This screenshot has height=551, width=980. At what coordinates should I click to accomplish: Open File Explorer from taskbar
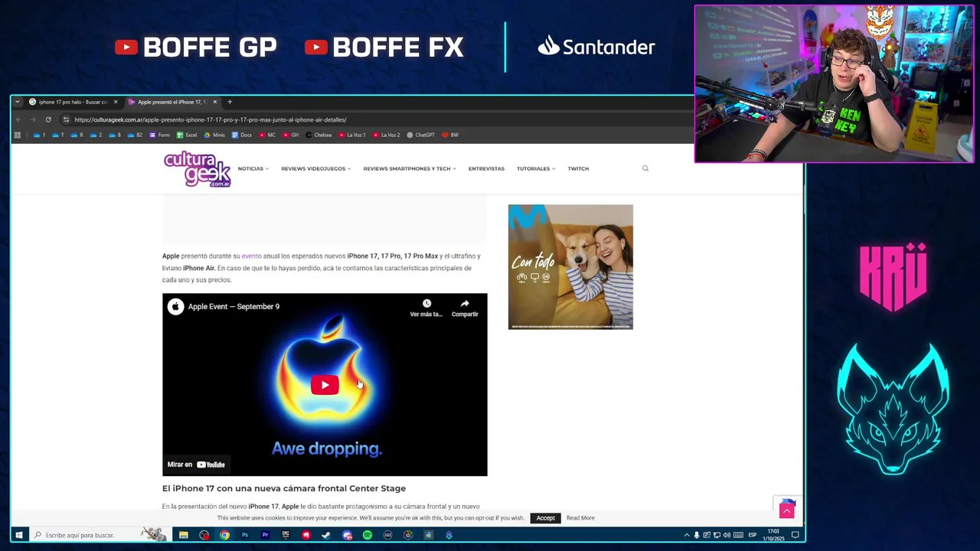[x=184, y=535]
